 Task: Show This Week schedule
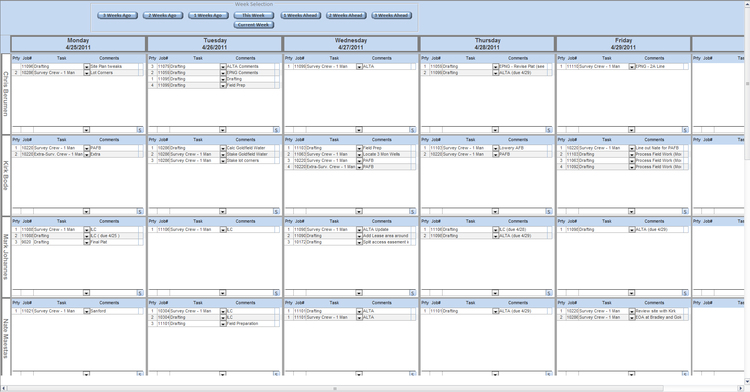pos(254,15)
